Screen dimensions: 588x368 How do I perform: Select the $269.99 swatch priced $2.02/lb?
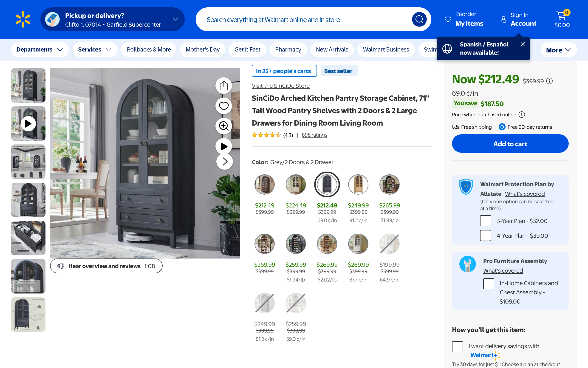point(327,244)
